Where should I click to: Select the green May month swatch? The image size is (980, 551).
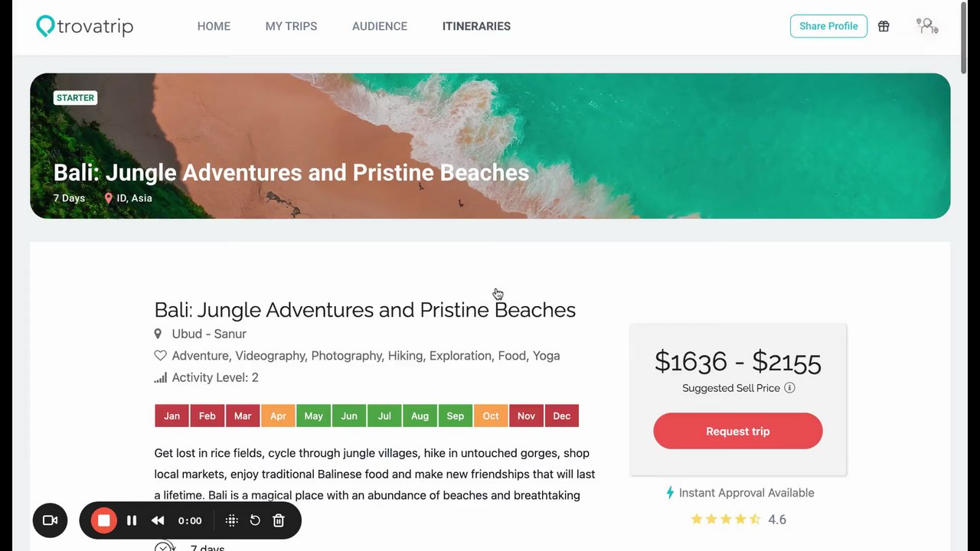click(313, 416)
